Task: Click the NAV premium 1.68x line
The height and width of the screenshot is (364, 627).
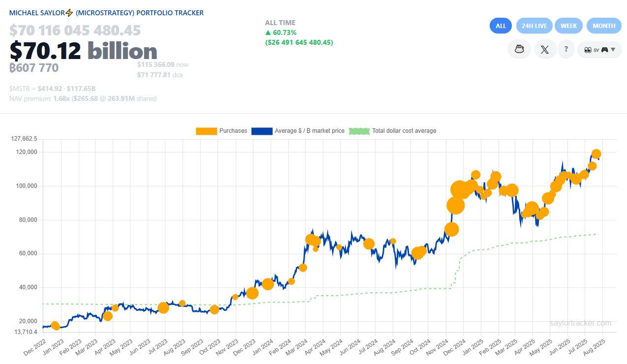Action: 83,98
